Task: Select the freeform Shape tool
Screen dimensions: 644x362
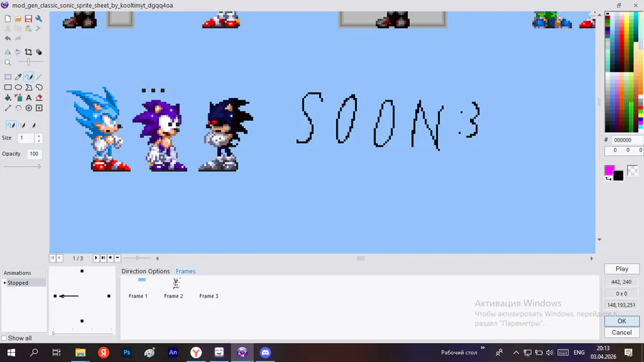Action: [x=39, y=87]
